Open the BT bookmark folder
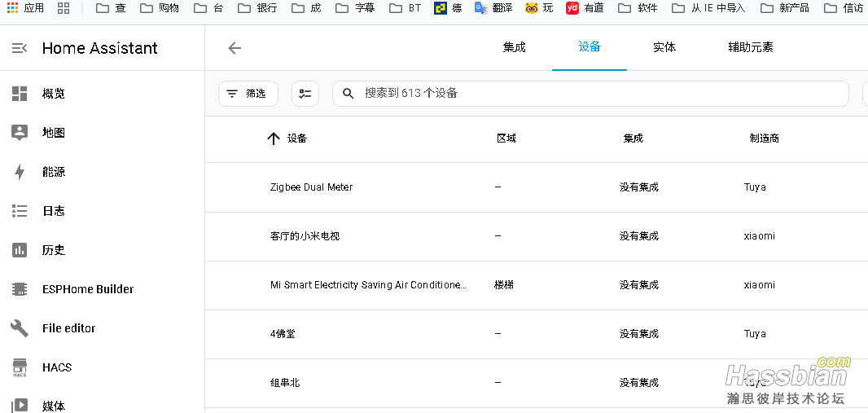Screen dimensions: 868x413 tap(405, 8)
